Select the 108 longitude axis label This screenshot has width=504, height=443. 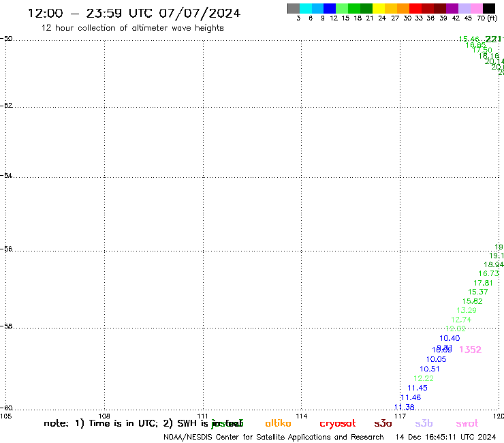104,416
